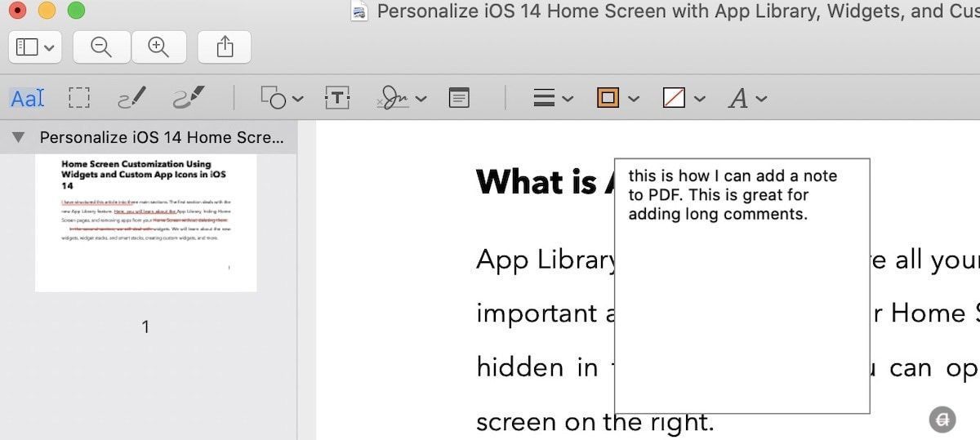Insert a text box with Text tool
The height and width of the screenshot is (440, 980).
337,99
